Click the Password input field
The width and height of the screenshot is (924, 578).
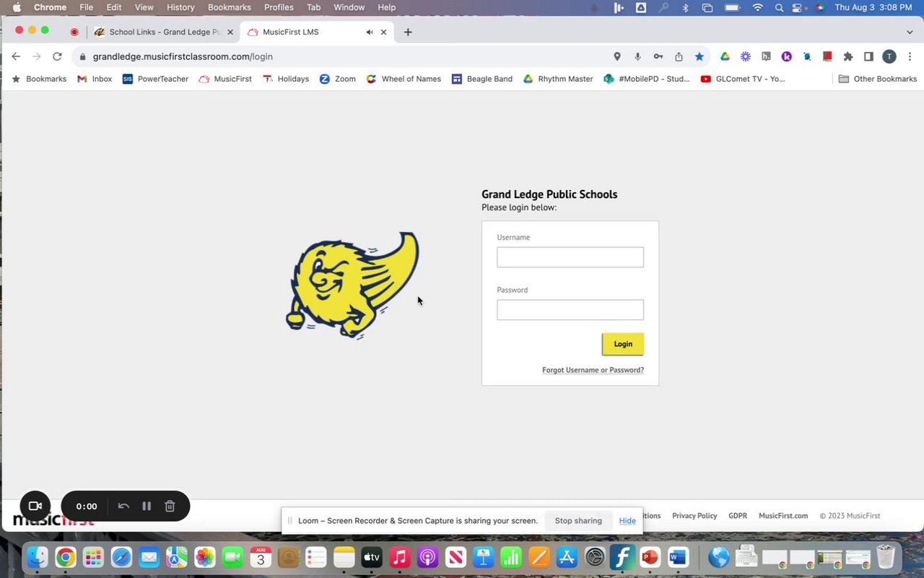pyautogui.click(x=570, y=310)
